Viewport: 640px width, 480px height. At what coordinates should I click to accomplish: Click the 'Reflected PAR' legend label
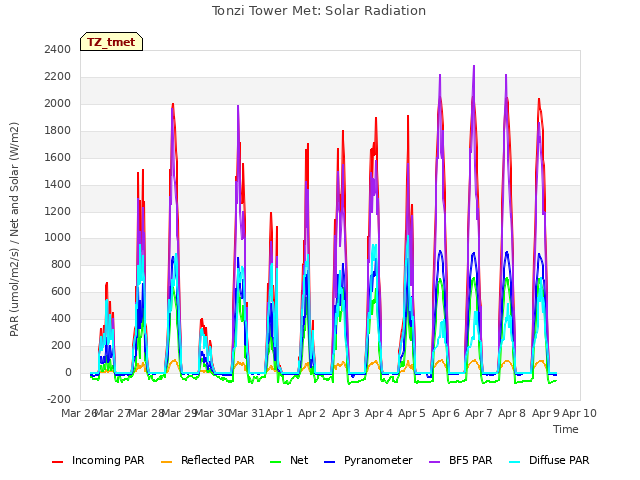[x=218, y=460]
